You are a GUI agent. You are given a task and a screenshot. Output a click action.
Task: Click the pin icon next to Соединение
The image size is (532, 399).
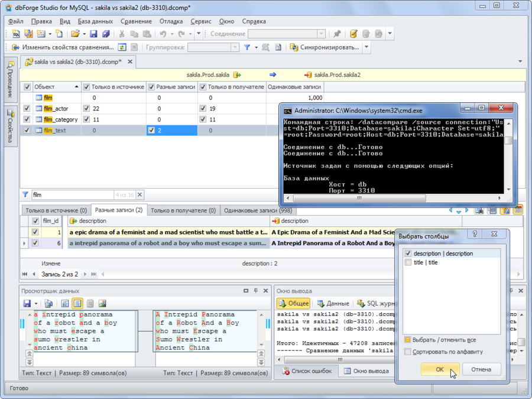(337, 34)
